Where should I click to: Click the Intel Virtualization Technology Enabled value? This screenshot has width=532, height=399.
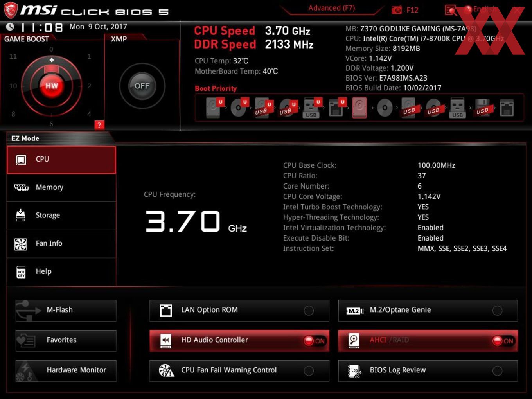click(430, 228)
